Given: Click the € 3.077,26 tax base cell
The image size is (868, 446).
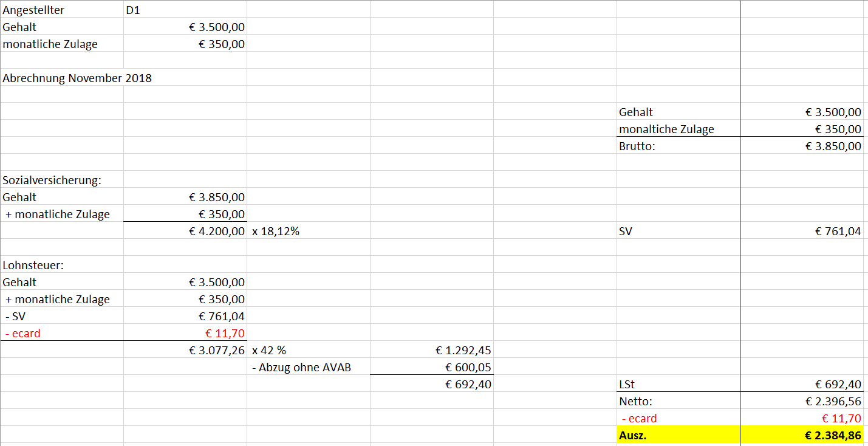Looking at the screenshot, I should [217, 350].
